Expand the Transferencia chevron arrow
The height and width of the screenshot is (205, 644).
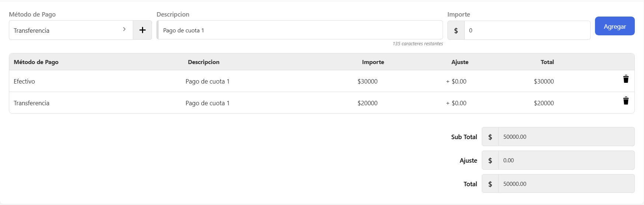[124, 29]
